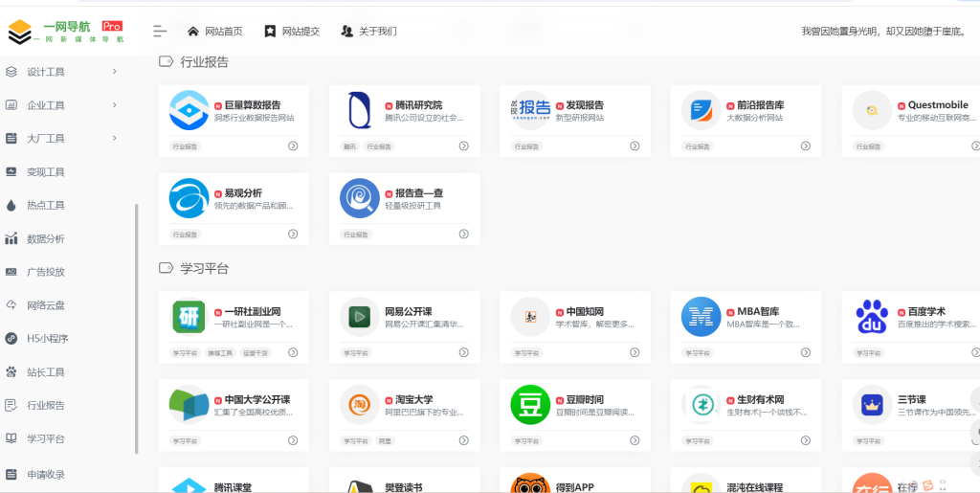980x493 pixels.
Task: Select the 报告查一查 magnifier icon
Action: click(x=360, y=198)
